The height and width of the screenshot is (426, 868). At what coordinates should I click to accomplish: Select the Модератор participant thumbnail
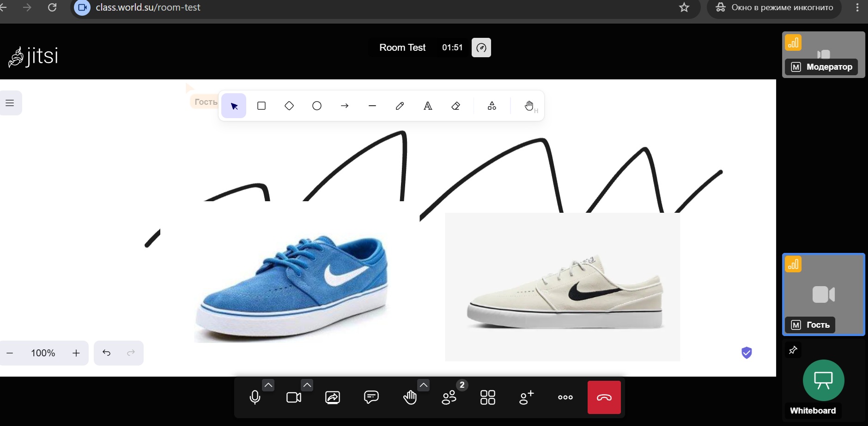824,54
